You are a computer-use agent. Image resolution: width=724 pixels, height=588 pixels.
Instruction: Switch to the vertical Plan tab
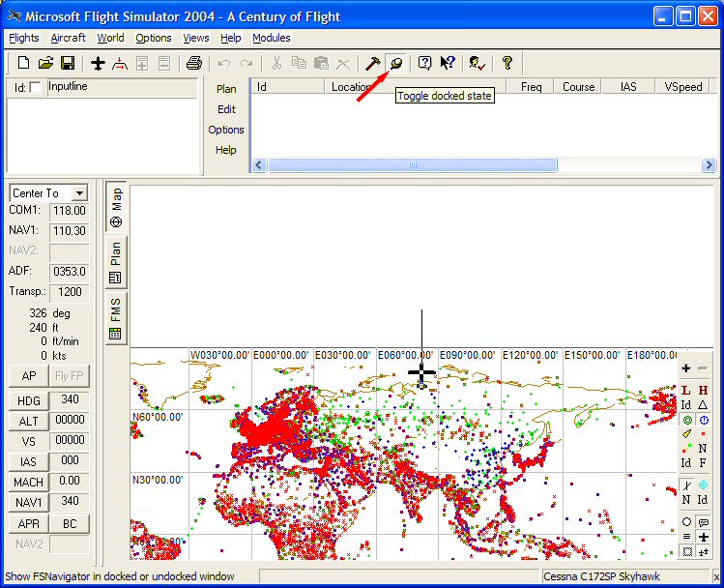116,262
